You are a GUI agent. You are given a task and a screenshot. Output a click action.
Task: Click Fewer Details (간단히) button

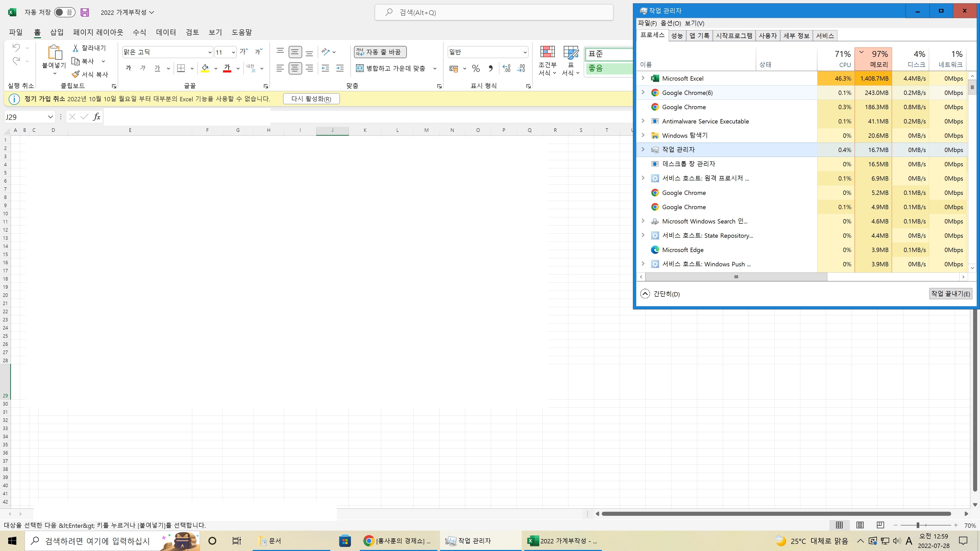click(660, 294)
